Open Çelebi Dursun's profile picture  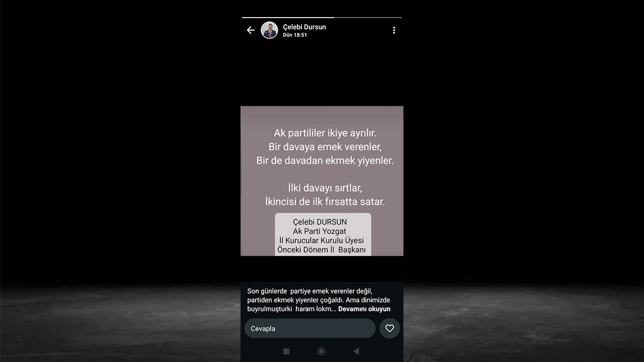(x=269, y=30)
